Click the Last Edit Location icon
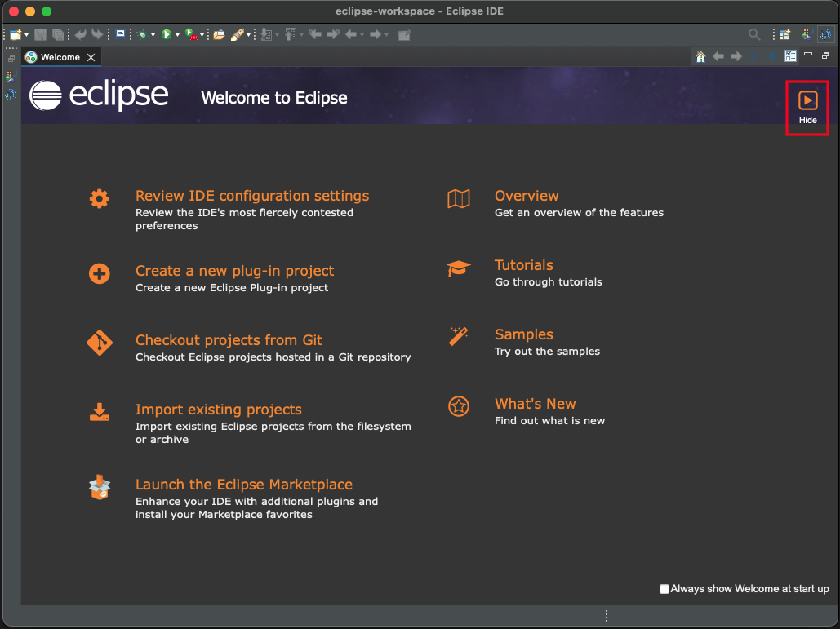Image resolution: width=840 pixels, height=629 pixels. (x=315, y=35)
